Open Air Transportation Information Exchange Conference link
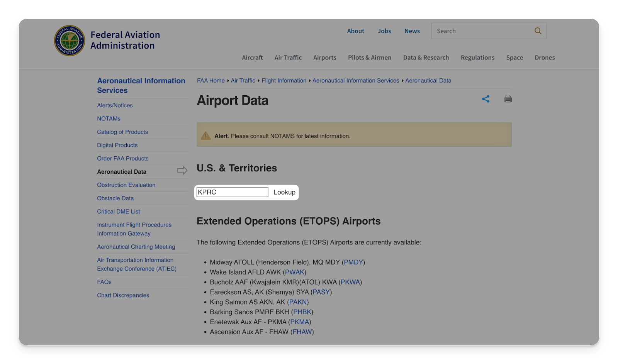This screenshot has height=364, width=618. (x=137, y=264)
